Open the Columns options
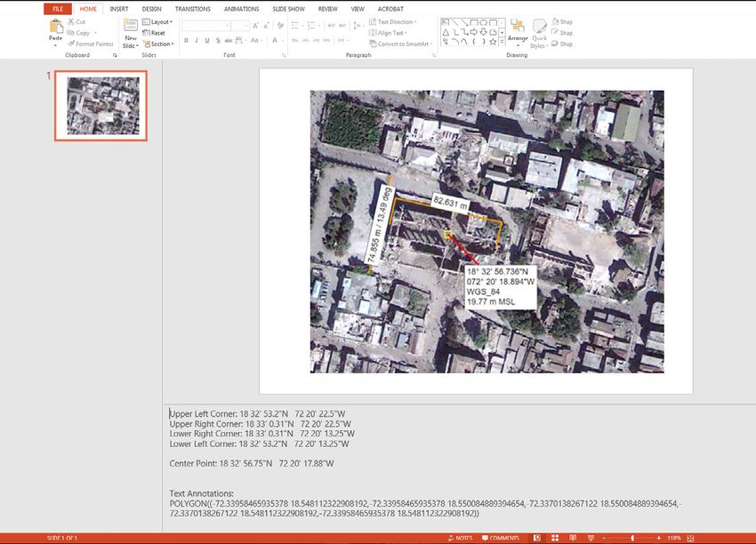This screenshot has height=544, width=756. [342, 41]
